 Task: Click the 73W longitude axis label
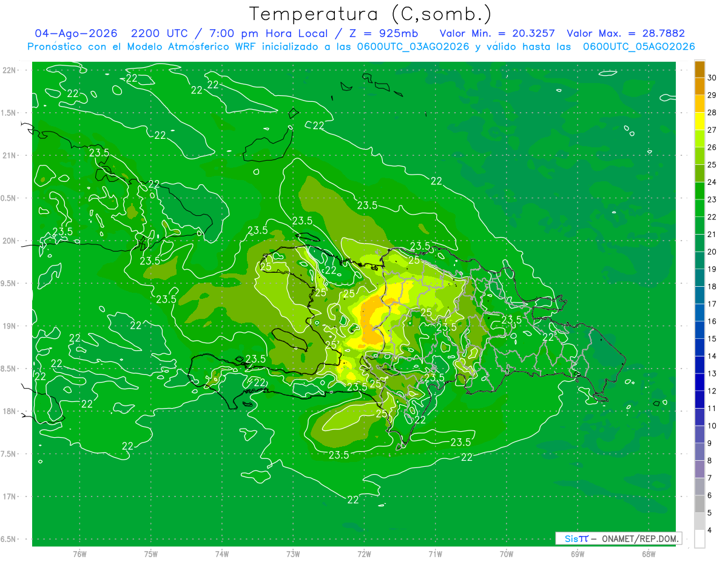[x=293, y=554]
